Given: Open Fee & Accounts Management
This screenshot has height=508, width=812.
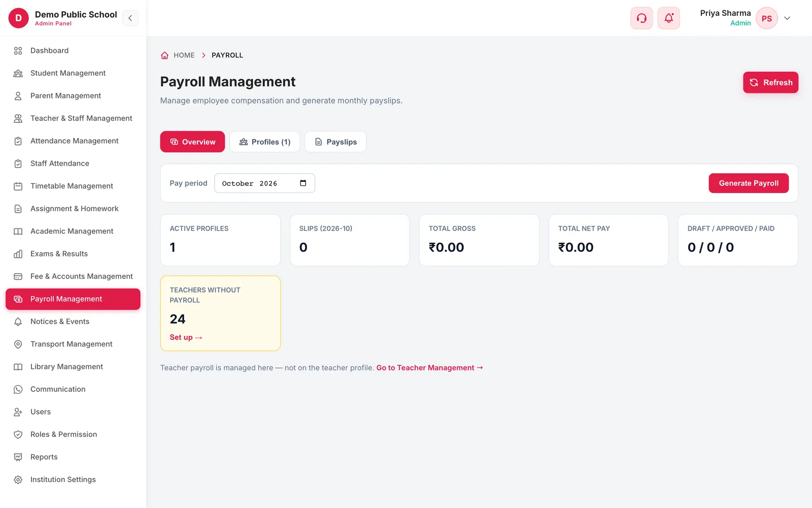Looking at the screenshot, I should 73,276.
